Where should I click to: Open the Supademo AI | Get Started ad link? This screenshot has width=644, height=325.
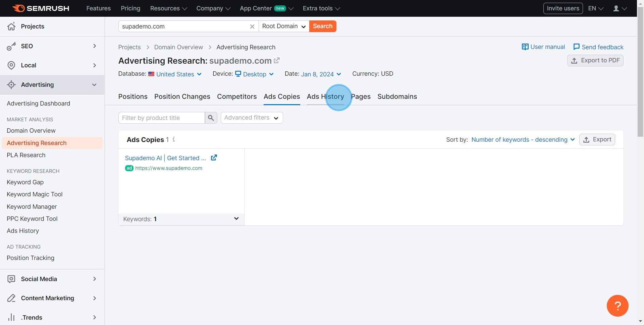tap(165, 158)
